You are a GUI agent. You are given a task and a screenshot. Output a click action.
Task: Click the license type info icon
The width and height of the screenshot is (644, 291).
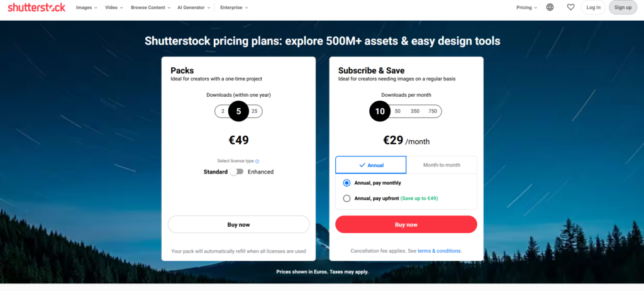[x=257, y=161]
